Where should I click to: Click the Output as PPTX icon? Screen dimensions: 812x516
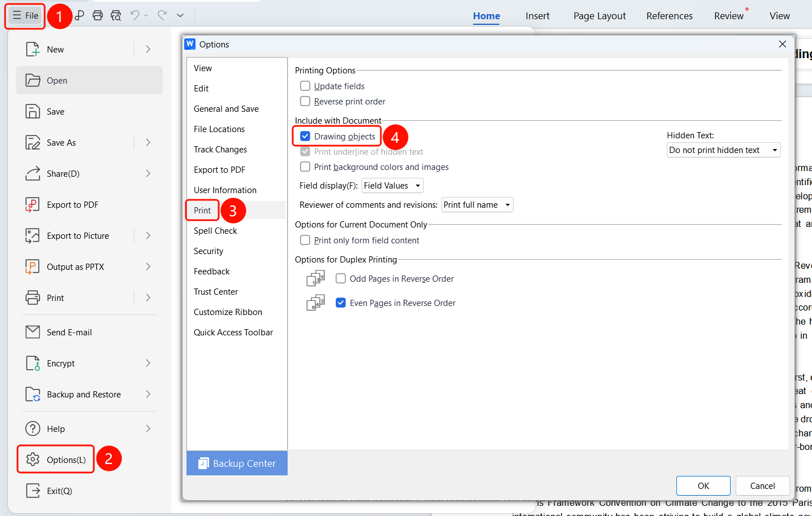point(33,266)
